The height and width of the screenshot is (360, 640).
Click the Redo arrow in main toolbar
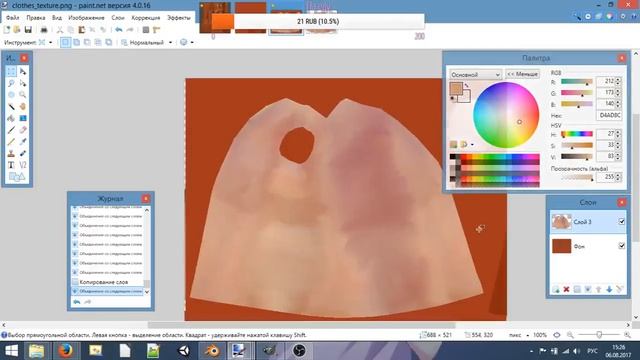(x=130, y=30)
